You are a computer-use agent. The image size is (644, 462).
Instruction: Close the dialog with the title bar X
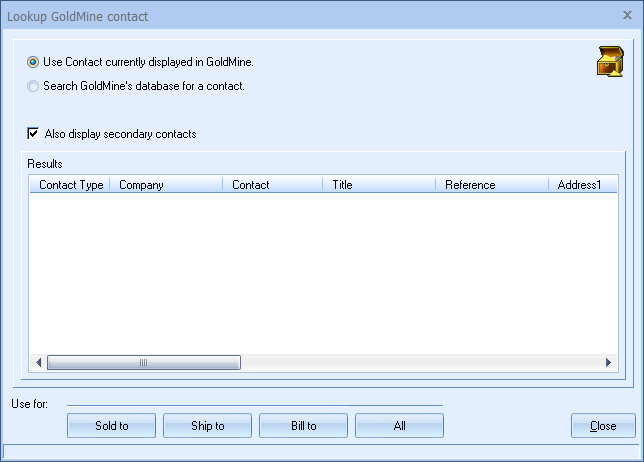(x=627, y=14)
